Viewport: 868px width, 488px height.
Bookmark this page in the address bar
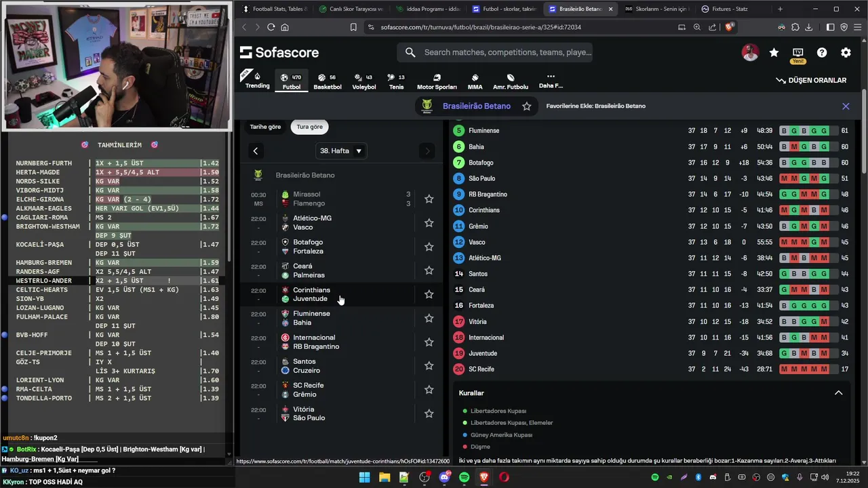click(x=353, y=27)
